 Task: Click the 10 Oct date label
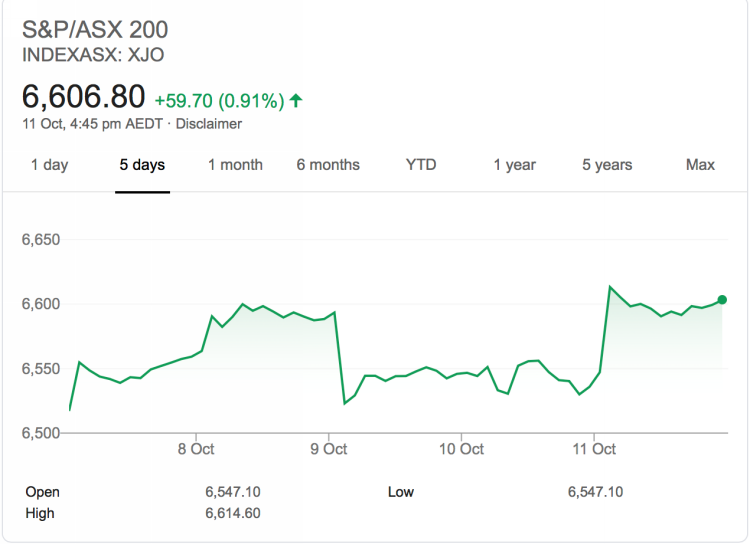tap(461, 449)
